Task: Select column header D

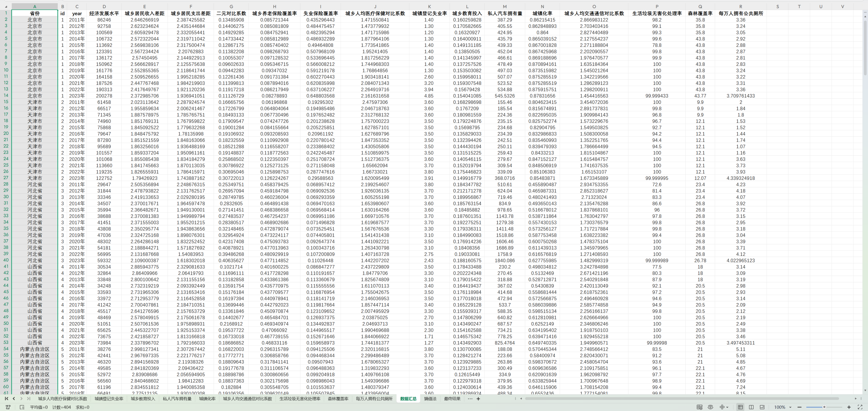Action: point(104,6)
